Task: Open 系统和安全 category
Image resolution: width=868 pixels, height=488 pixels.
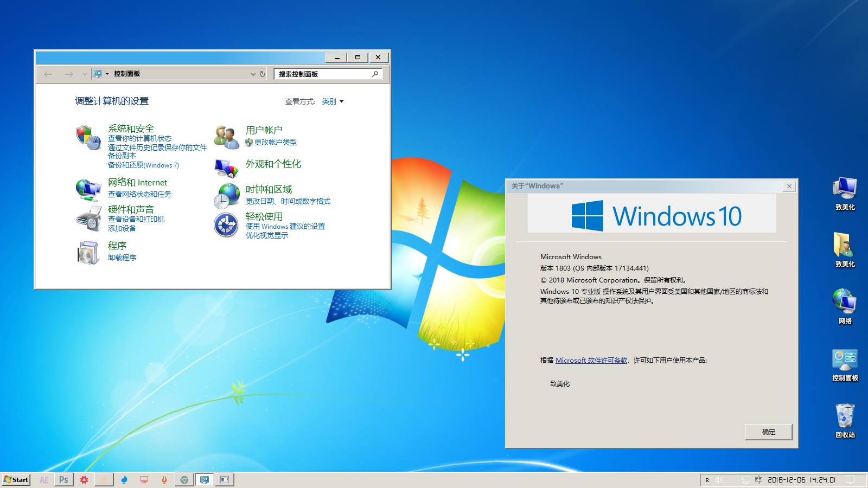Action: pyautogui.click(x=131, y=129)
